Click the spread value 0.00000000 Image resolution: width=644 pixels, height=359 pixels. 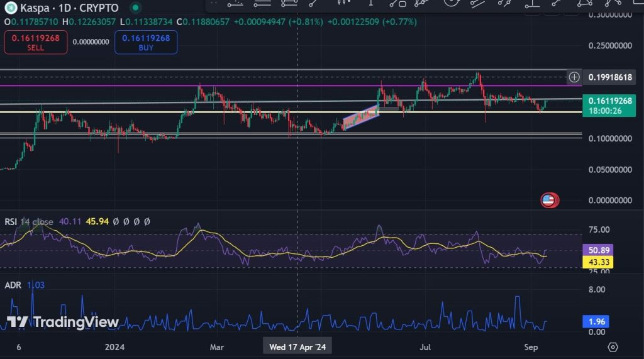tap(91, 42)
